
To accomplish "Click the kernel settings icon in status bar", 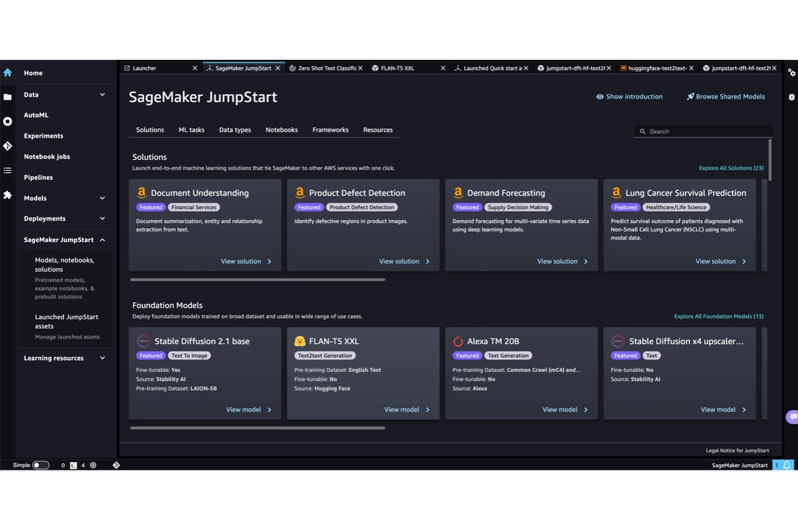I will (x=93, y=465).
